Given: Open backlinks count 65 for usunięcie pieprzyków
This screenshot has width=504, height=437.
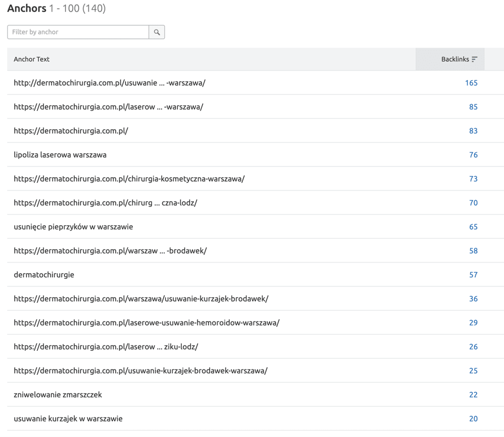Looking at the screenshot, I should 473,227.
